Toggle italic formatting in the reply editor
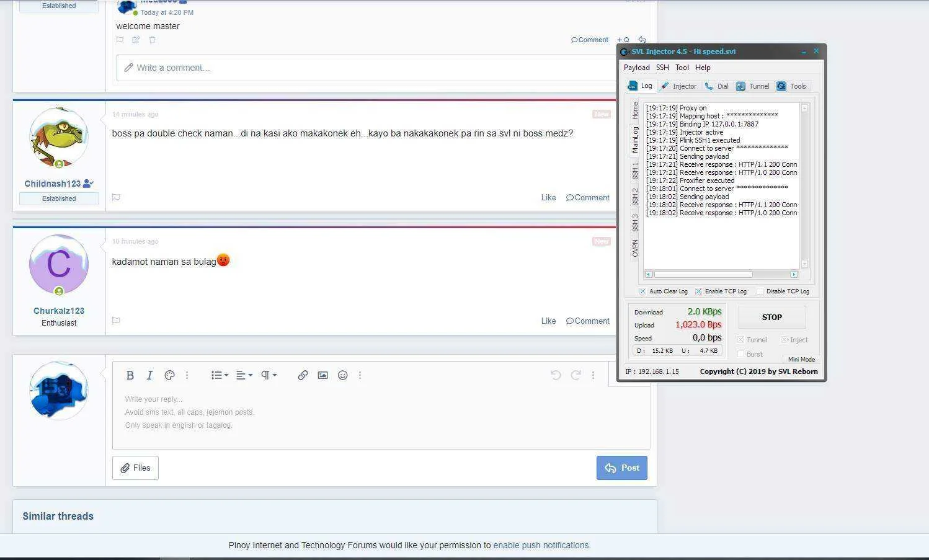The image size is (929, 560). (149, 375)
